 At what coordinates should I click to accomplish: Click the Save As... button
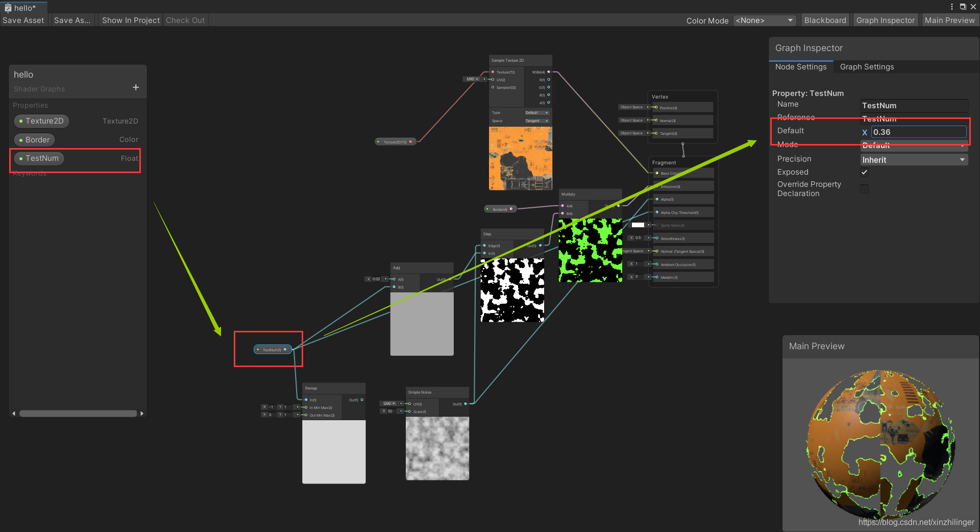tap(72, 20)
